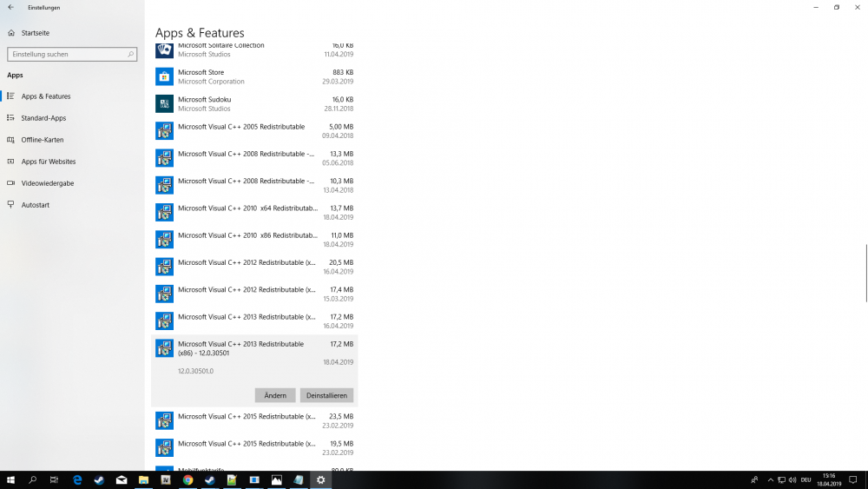Click icon of Visual C++ 2012 17,4 MB

coord(164,294)
